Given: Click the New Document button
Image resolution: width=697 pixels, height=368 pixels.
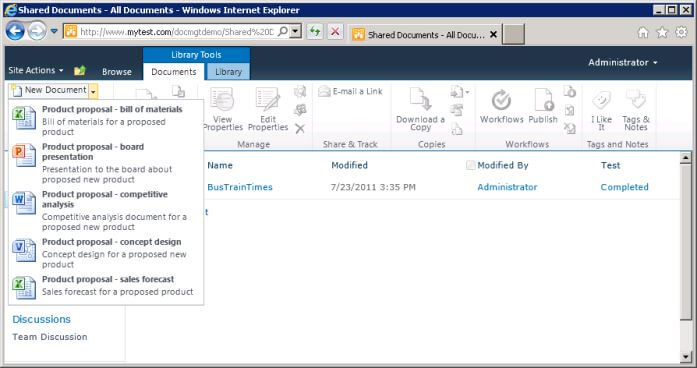Looking at the screenshot, I should click(x=49, y=90).
